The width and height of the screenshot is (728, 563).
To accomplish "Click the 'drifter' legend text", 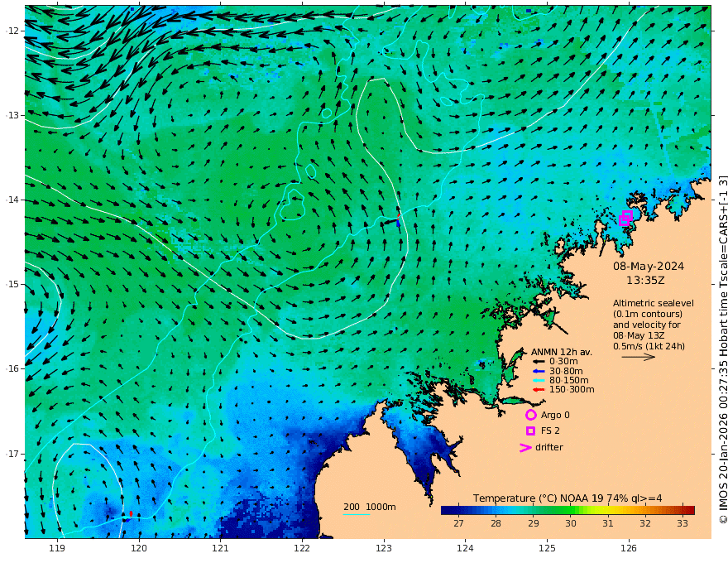I will tap(548, 447).
